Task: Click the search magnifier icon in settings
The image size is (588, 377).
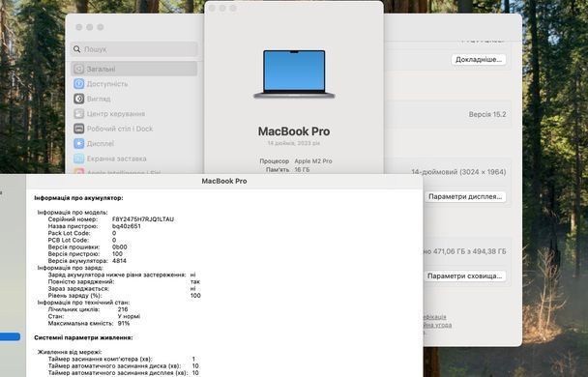Action: click(76, 49)
